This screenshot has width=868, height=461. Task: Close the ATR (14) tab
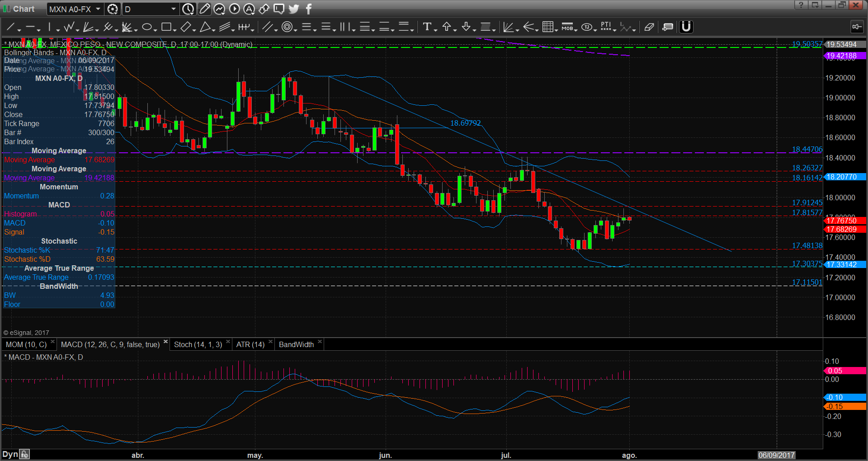point(270,342)
